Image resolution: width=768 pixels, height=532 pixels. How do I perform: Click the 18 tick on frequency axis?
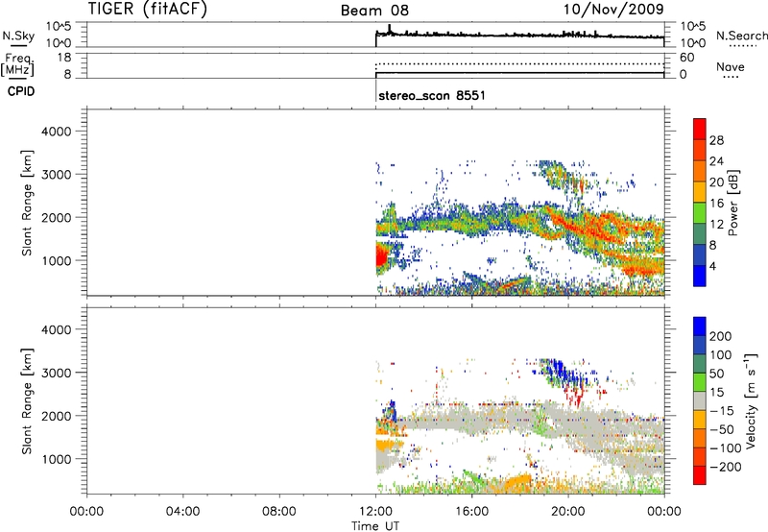pyautogui.click(x=63, y=58)
